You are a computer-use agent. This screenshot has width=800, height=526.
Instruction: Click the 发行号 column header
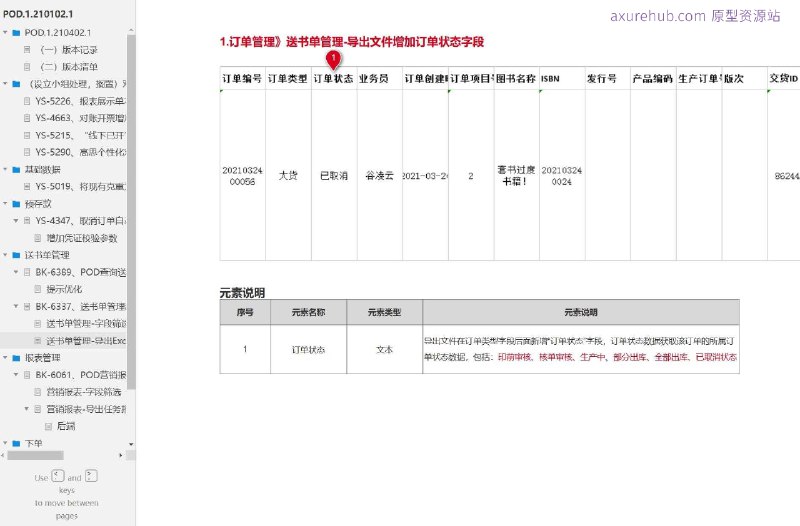(608, 79)
